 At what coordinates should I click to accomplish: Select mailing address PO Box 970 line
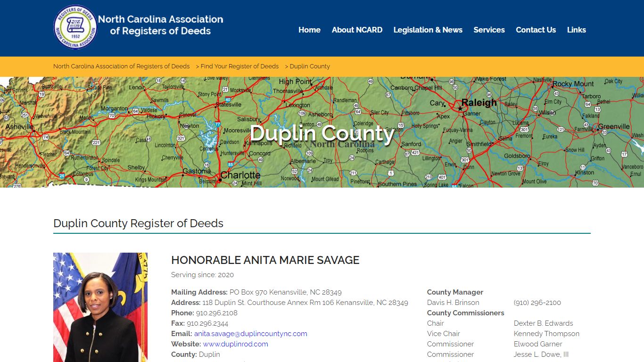pos(256,292)
